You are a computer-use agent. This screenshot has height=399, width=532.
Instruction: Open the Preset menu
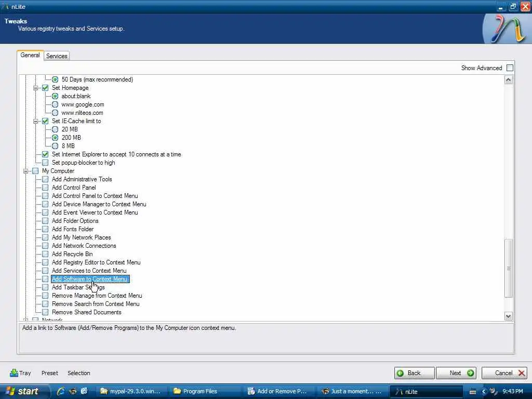coord(49,373)
